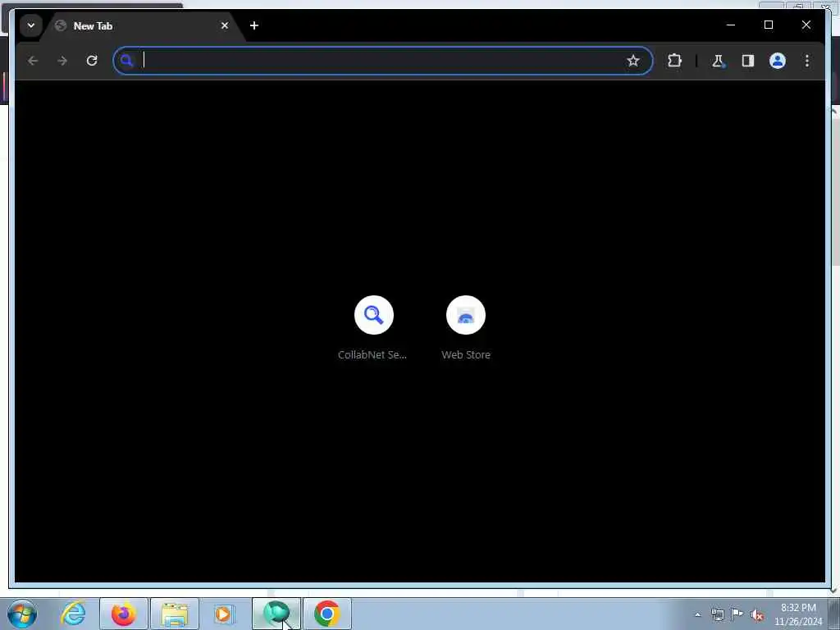Viewport: 840px width, 630px height.
Task: Open the network tray icon
Action: click(717, 614)
